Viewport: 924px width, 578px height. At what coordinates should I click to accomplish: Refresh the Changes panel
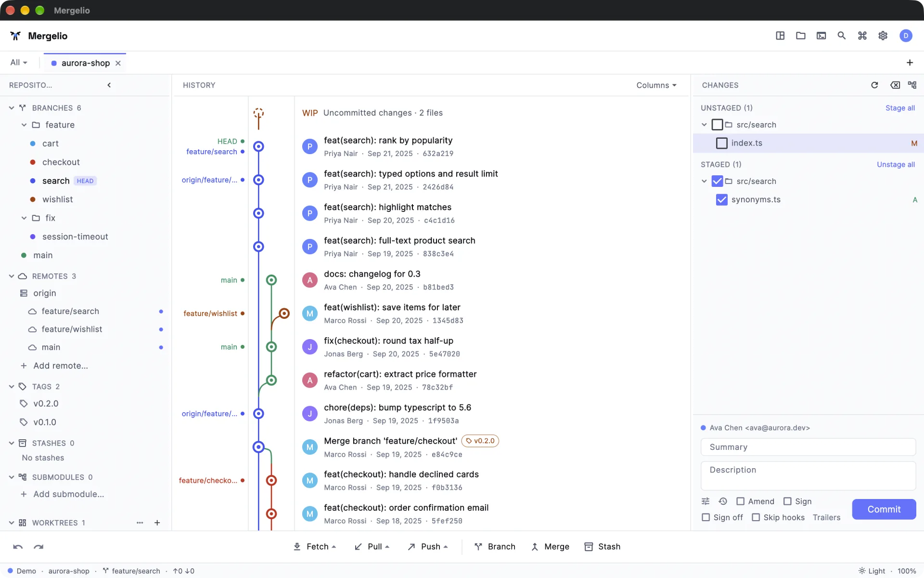(x=874, y=85)
